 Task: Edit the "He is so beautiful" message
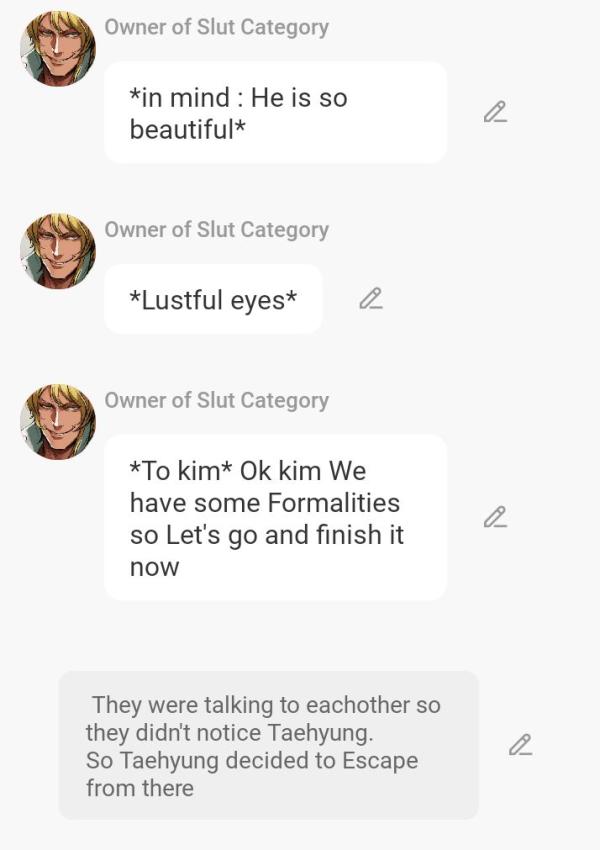(495, 113)
